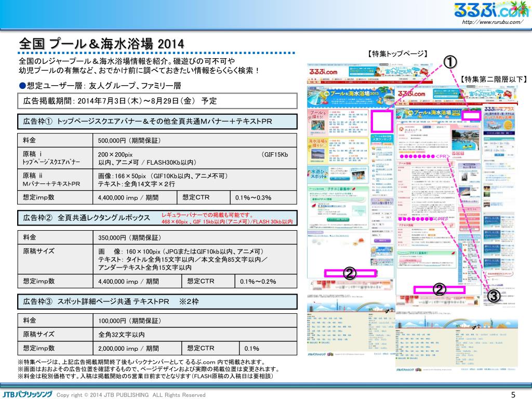Image resolution: width=532 pixels, height=399 pixels.
Task: Select the アンダーテキスト全角15文字以内 line
Action: [145, 268]
